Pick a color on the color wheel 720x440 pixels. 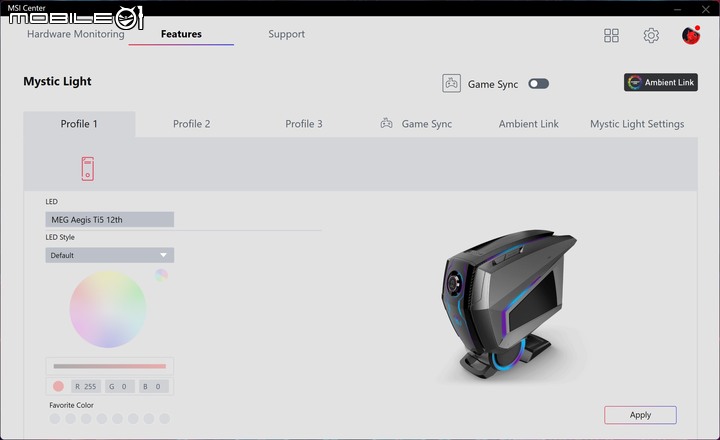click(108, 309)
